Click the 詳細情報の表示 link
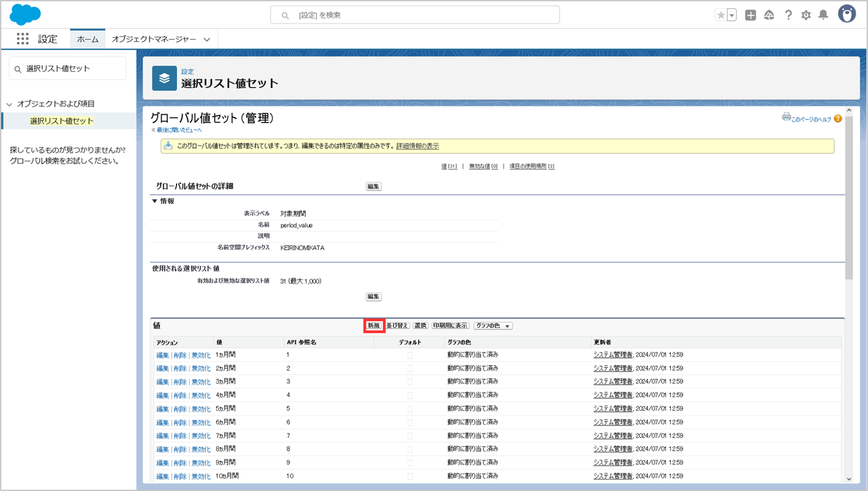 (417, 146)
